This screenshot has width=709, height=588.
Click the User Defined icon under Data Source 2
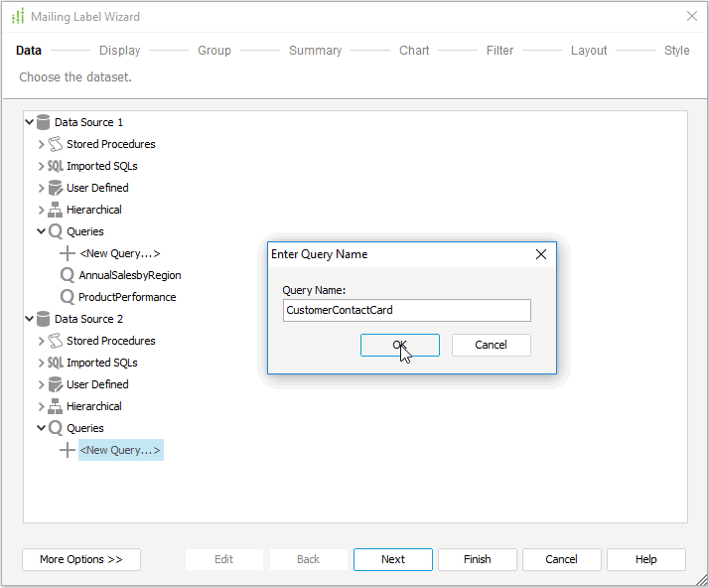(56, 384)
